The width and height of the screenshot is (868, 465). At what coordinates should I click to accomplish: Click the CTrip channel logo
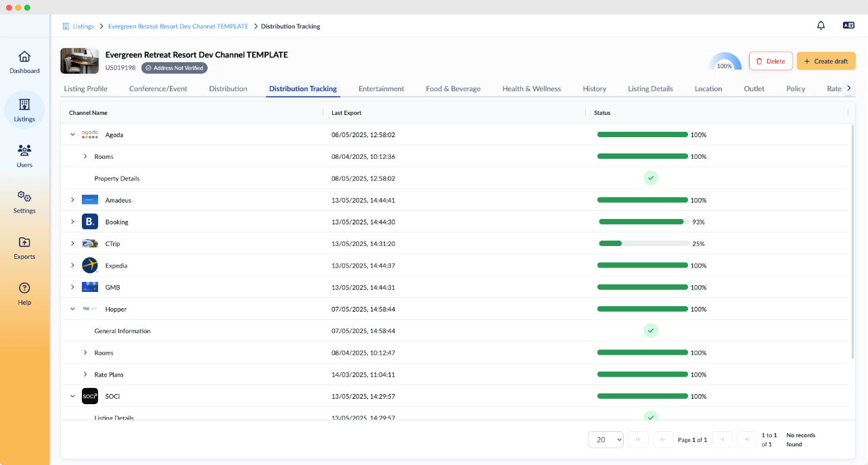point(90,243)
